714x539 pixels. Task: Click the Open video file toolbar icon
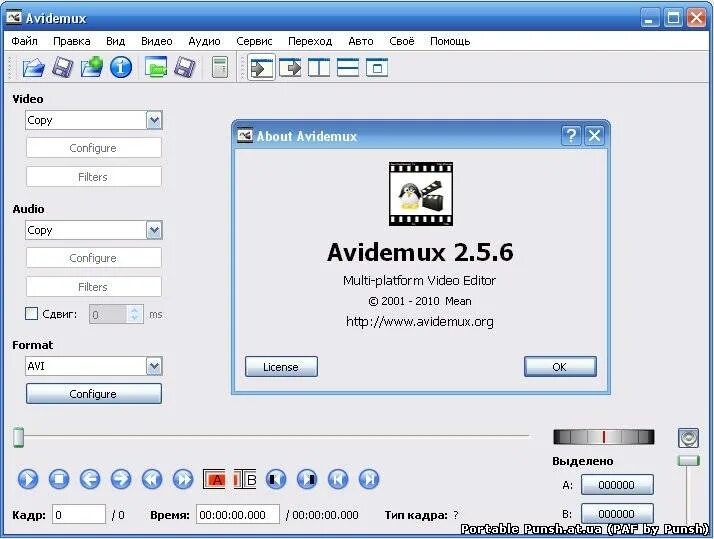coord(34,68)
